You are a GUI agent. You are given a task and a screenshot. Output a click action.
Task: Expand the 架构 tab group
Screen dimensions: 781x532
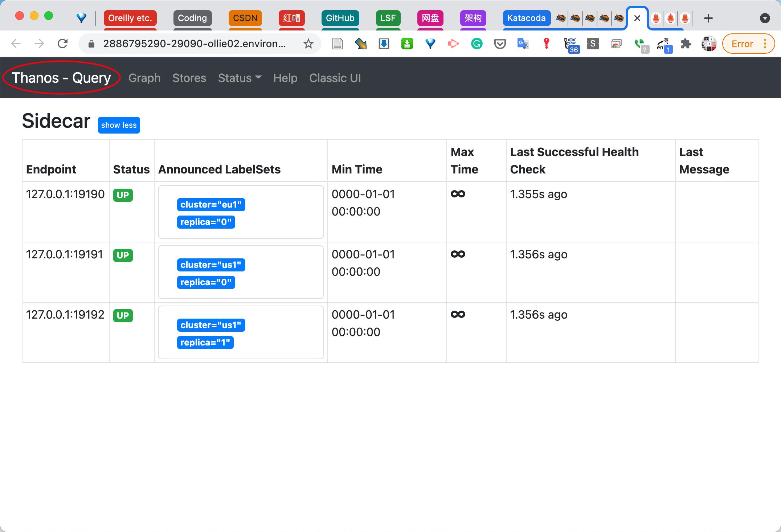[x=473, y=18]
